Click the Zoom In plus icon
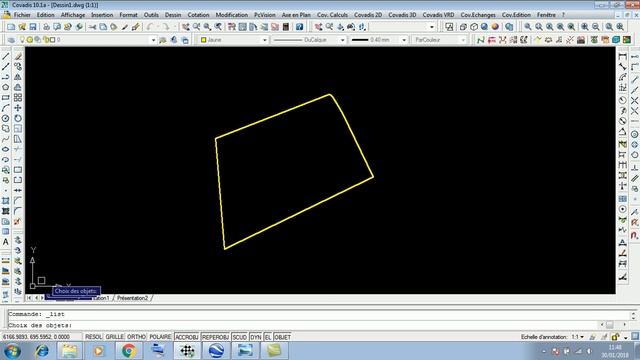640x360 pixels. 584,27
